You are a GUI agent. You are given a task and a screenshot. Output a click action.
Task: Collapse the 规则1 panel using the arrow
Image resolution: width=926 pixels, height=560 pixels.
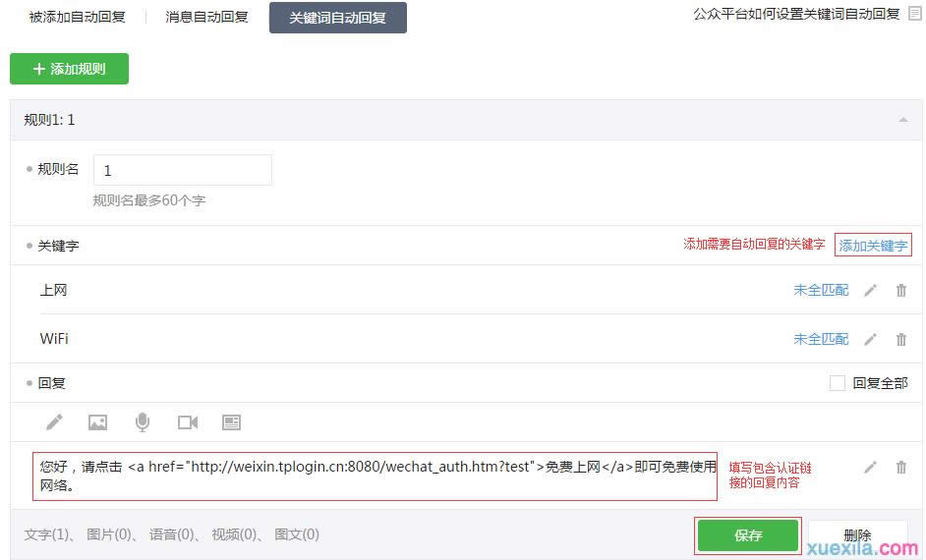pos(902,120)
